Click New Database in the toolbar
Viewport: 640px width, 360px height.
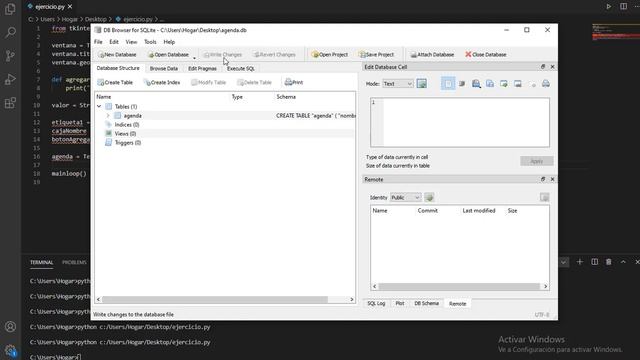click(x=117, y=54)
